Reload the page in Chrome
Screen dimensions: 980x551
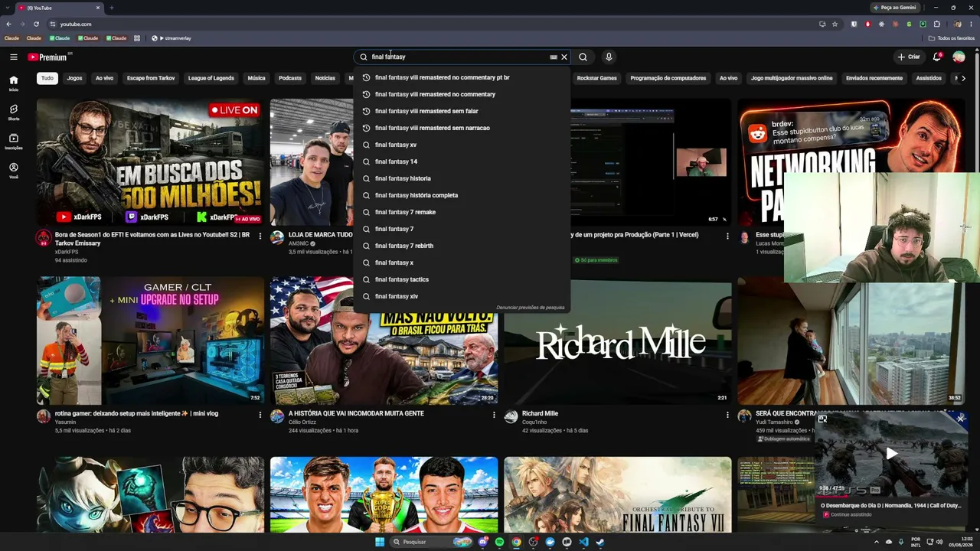pos(36,24)
